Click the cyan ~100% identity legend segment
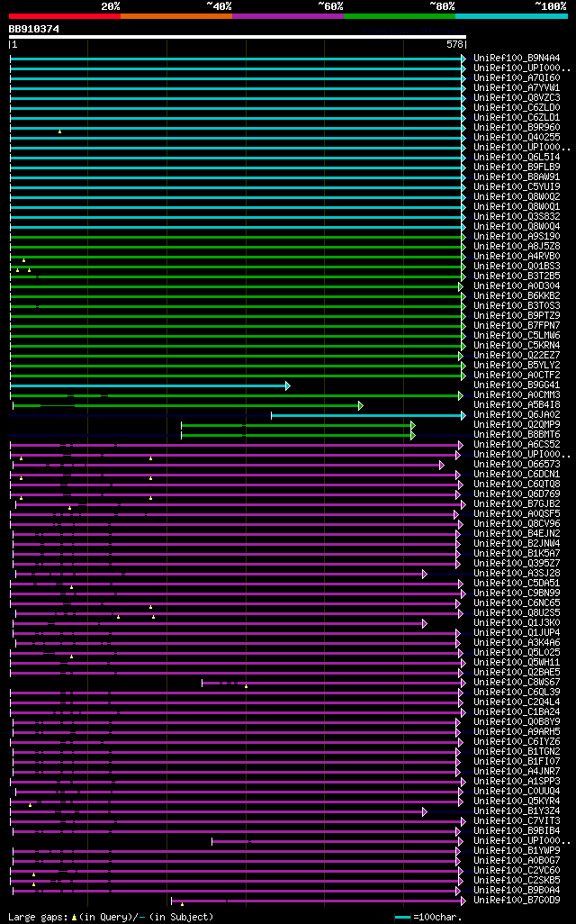 click(x=512, y=16)
